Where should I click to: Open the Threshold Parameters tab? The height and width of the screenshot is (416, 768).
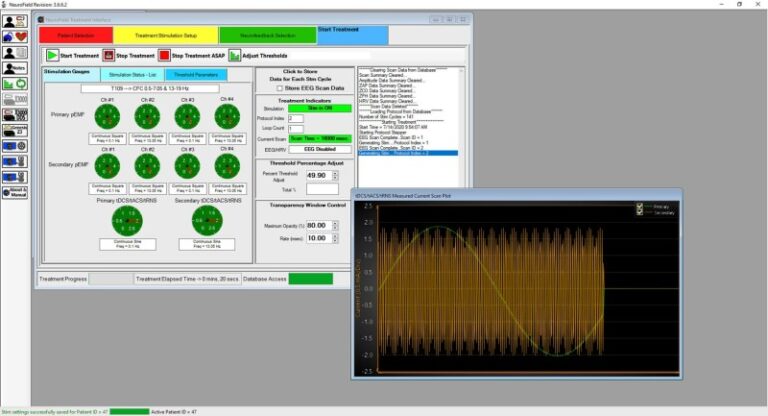(196, 75)
